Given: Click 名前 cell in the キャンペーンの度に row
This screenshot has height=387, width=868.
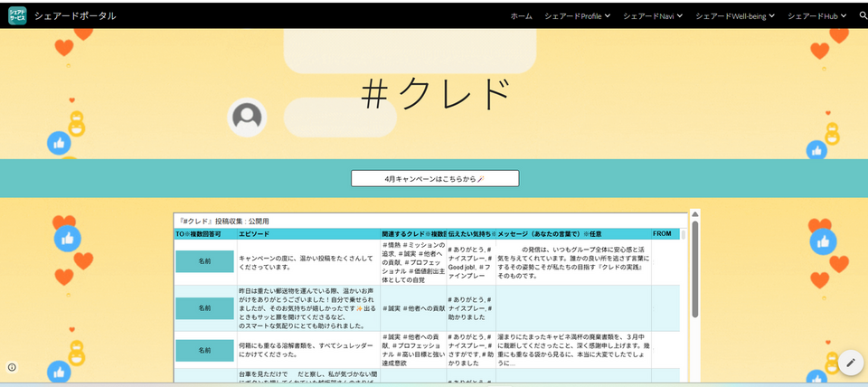Looking at the screenshot, I should pos(205,261).
